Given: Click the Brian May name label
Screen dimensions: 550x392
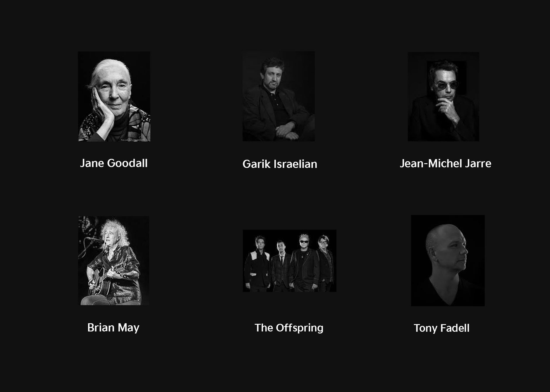Looking at the screenshot, I should pos(113,328).
